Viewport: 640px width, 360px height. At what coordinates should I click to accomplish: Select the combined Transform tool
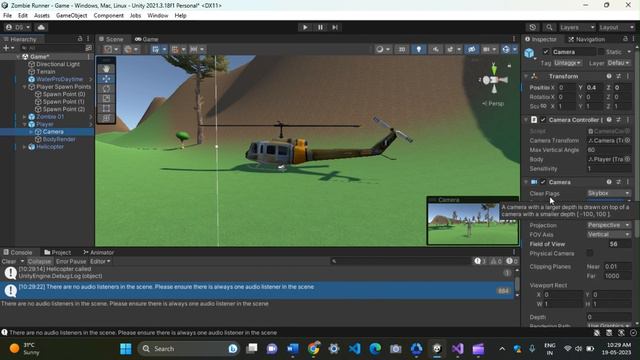[x=106, y=118]
